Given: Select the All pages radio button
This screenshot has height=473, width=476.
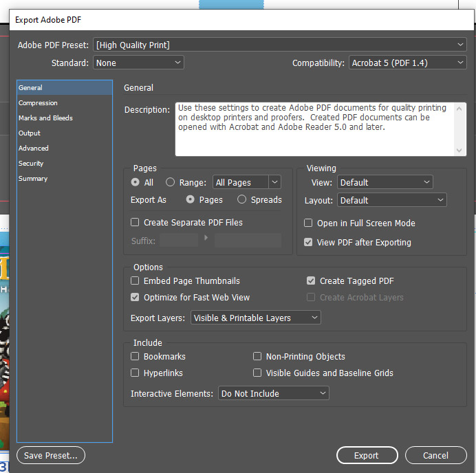Looking at the screenshot, I should (135, 182).
